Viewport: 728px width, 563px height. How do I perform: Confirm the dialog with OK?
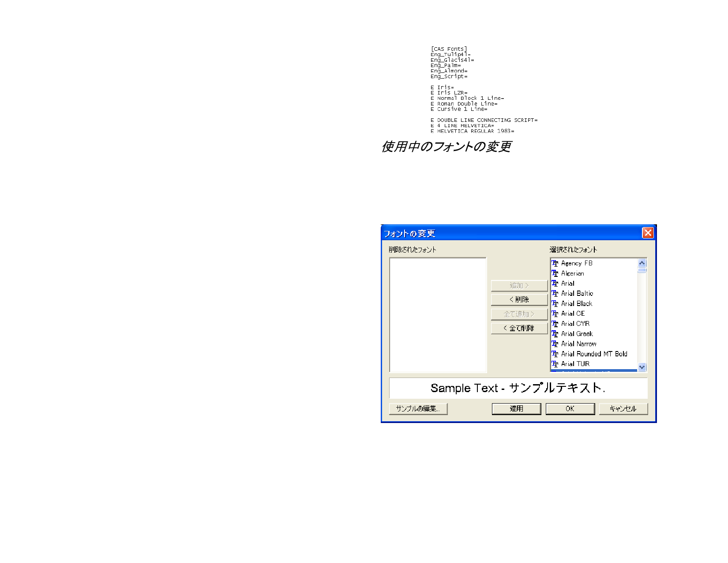pyautogui.click(x=570, y=409)
